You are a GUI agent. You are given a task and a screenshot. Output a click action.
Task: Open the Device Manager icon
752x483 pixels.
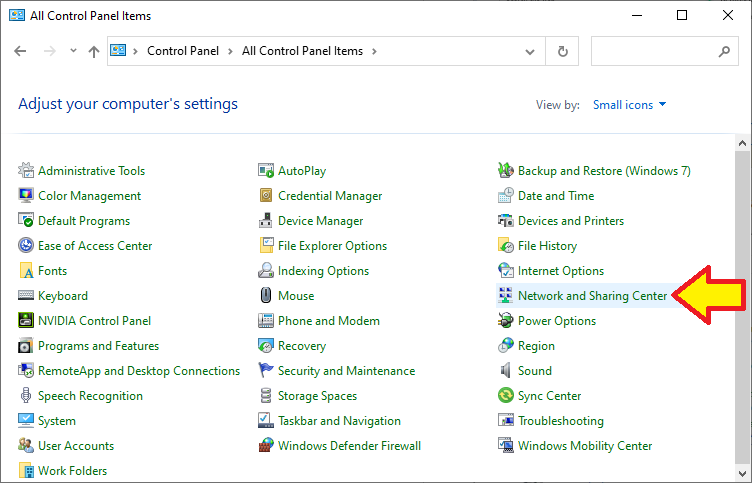pos(266,220)
